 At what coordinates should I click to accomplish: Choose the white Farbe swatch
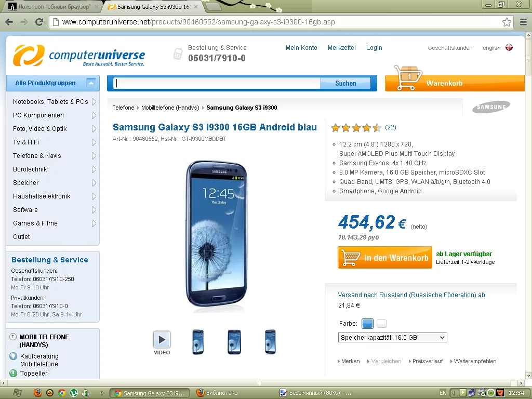pyautogui.click(x=381, y=324)
